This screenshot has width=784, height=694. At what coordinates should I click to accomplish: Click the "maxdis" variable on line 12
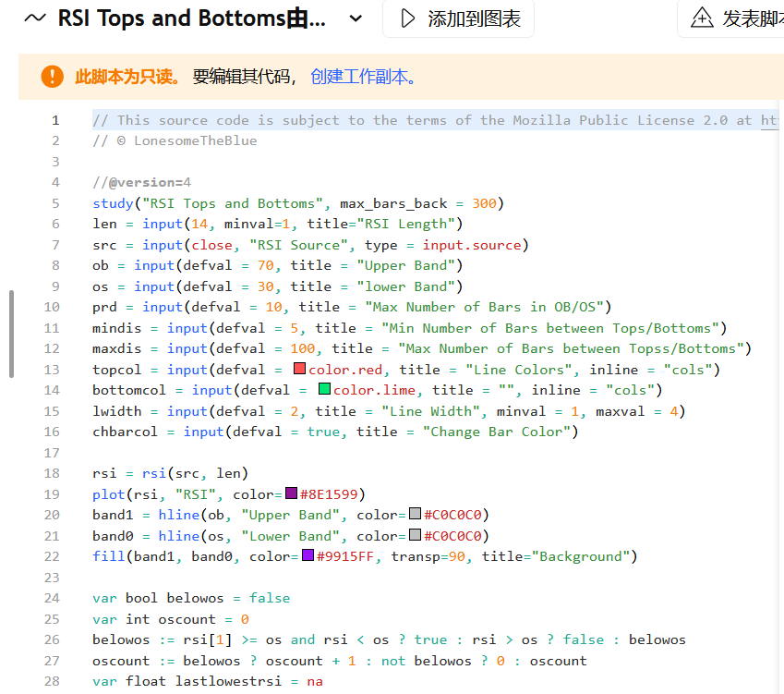[x=117, y=348]
